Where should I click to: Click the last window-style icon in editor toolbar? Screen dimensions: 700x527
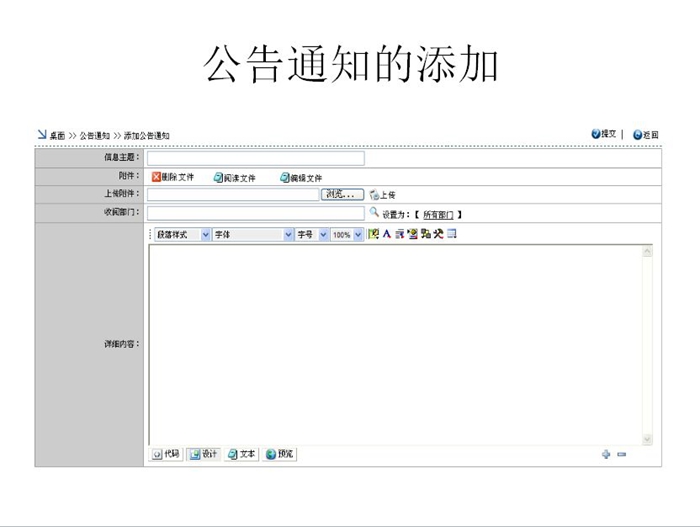click(452, 234)
